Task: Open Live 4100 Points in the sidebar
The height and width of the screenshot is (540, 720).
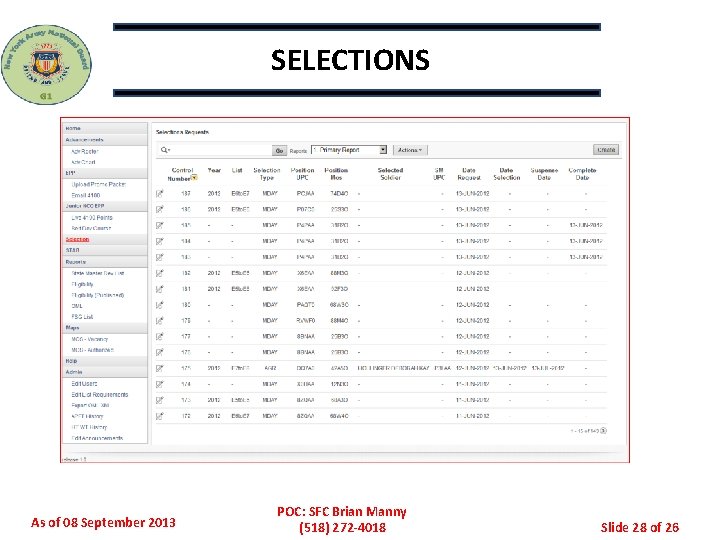Action: click(91, 218)
